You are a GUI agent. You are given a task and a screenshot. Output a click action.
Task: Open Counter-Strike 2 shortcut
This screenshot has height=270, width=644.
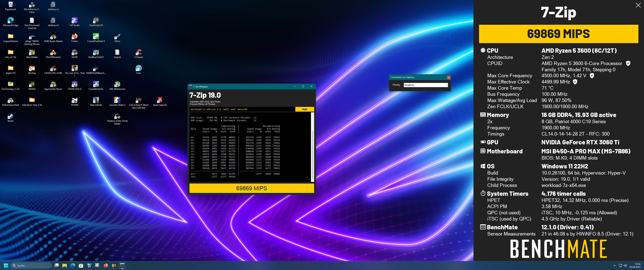[117, 102]
